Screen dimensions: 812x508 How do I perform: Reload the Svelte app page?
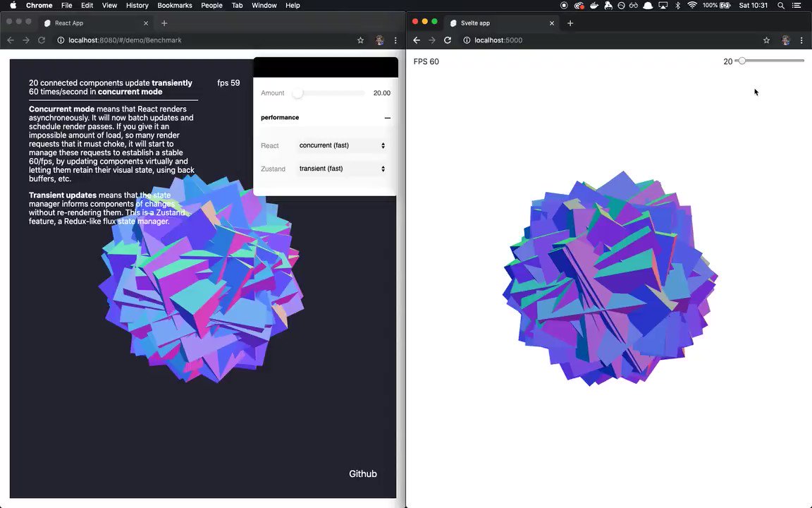click(448, 40)
